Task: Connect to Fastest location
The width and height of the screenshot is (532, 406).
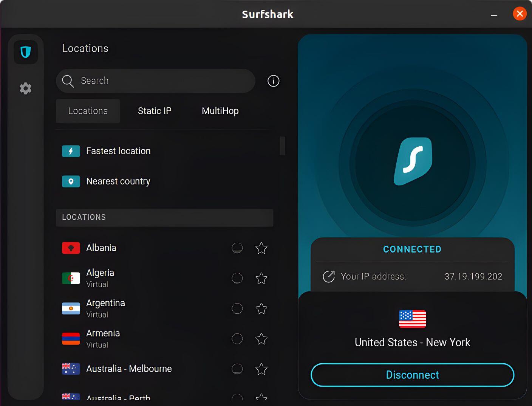Action: coord(118,151)
